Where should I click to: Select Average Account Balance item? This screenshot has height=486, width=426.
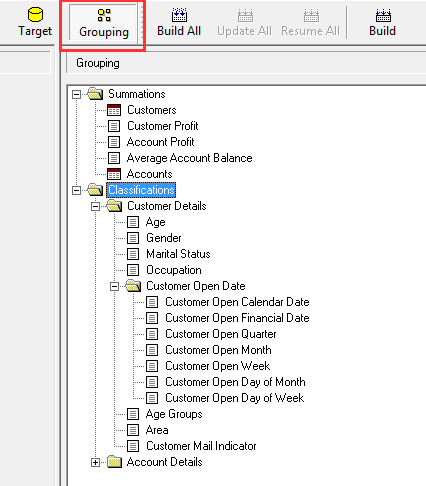tap(189, 158)
